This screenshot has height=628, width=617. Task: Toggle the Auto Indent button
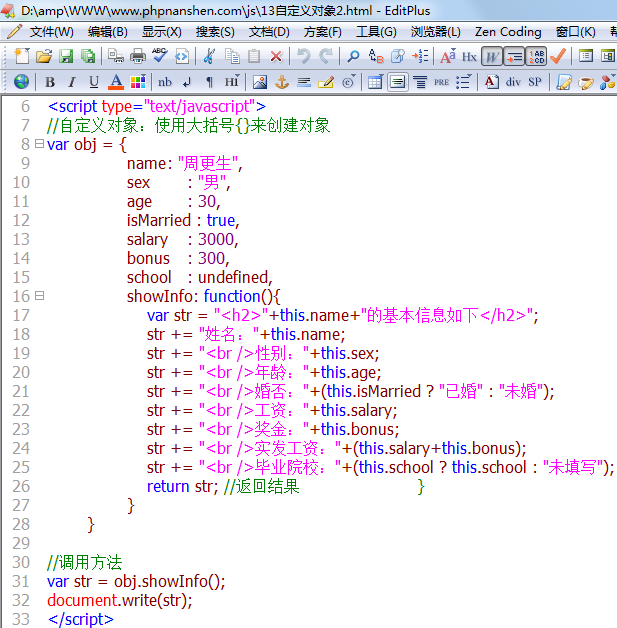tap(514, 56)
